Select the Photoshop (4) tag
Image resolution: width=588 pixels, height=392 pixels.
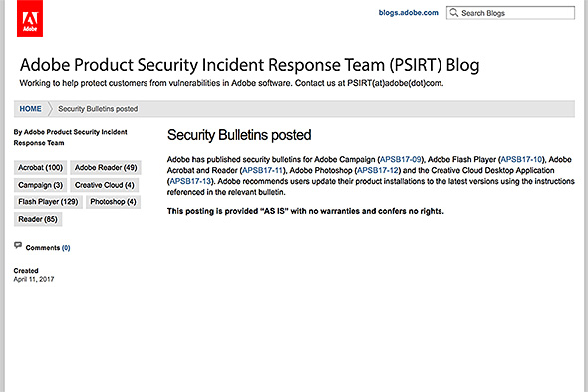pyautogui.click(x=113, y=202)
